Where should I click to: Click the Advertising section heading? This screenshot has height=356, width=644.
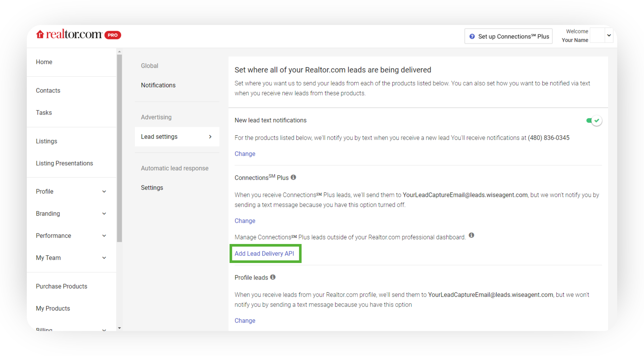click(x=156, y=117)
